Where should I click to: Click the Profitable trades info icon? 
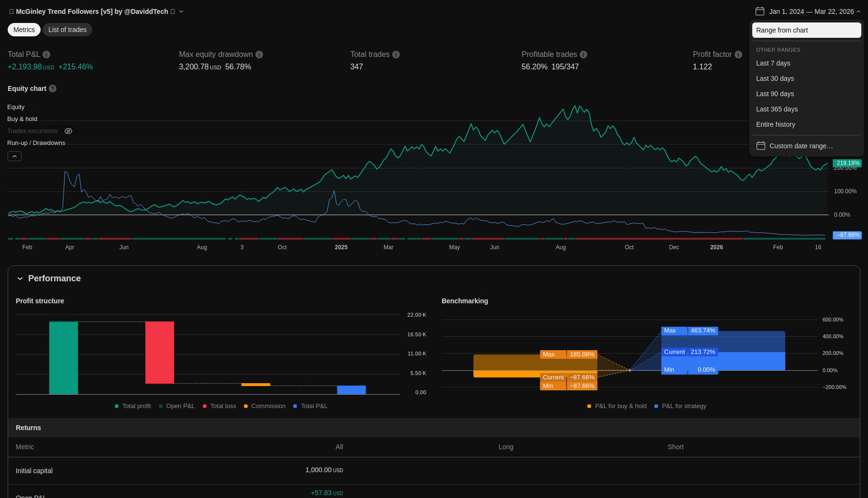(583, 55)
